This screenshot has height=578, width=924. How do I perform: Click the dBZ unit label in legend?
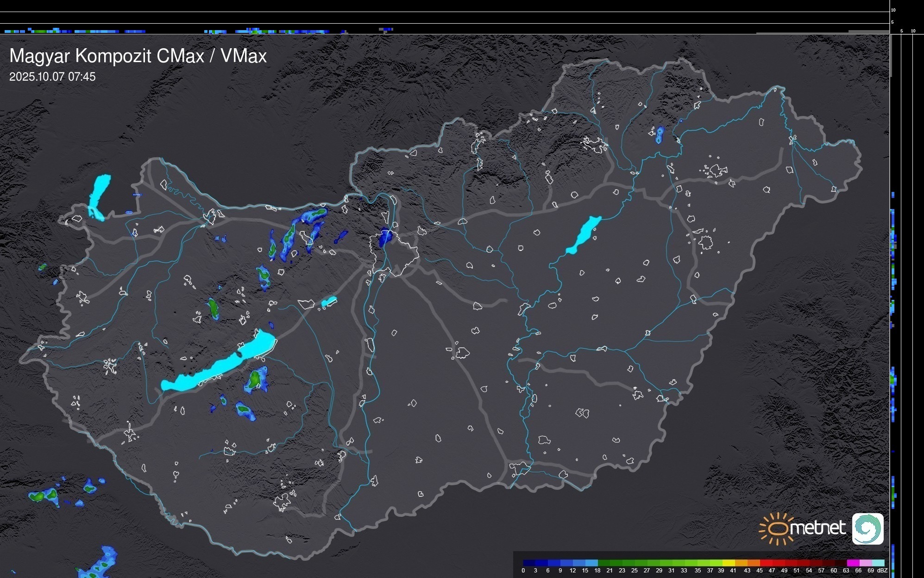tap(882, 571)
